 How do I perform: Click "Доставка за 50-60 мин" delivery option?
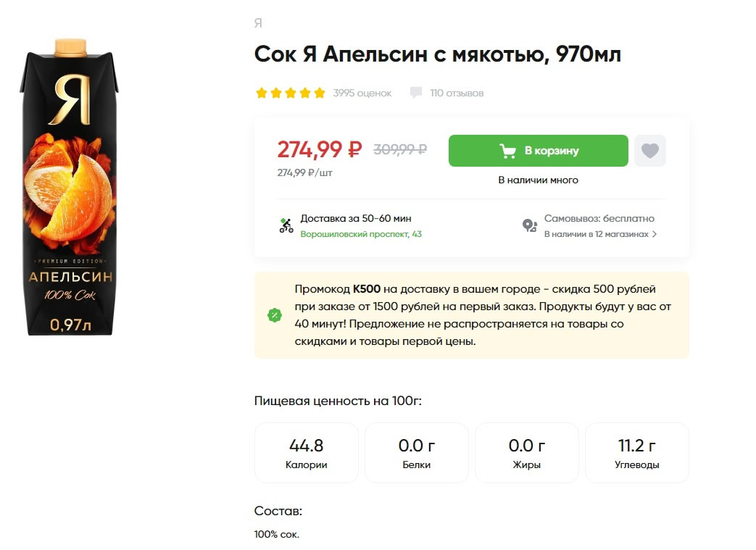356,218
